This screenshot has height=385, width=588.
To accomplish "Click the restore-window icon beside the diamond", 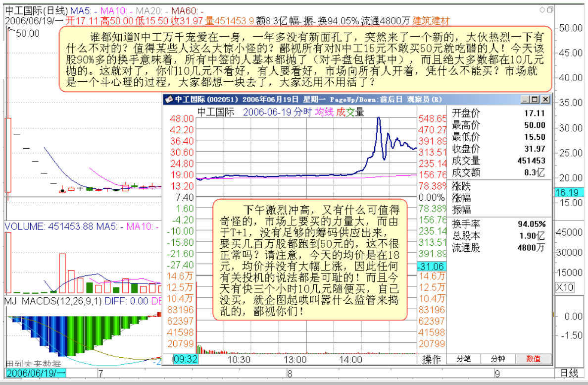I will [550, 10].
